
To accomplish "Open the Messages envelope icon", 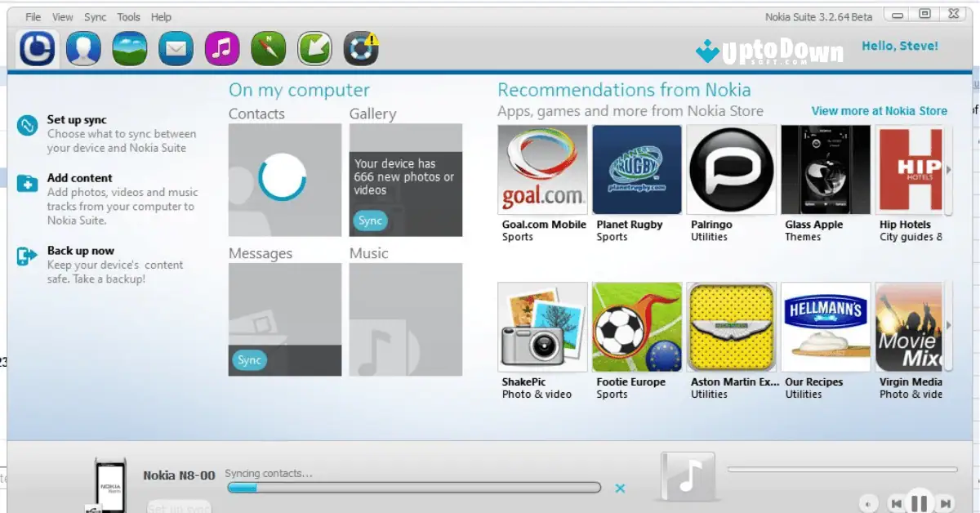I will point(175,48).
